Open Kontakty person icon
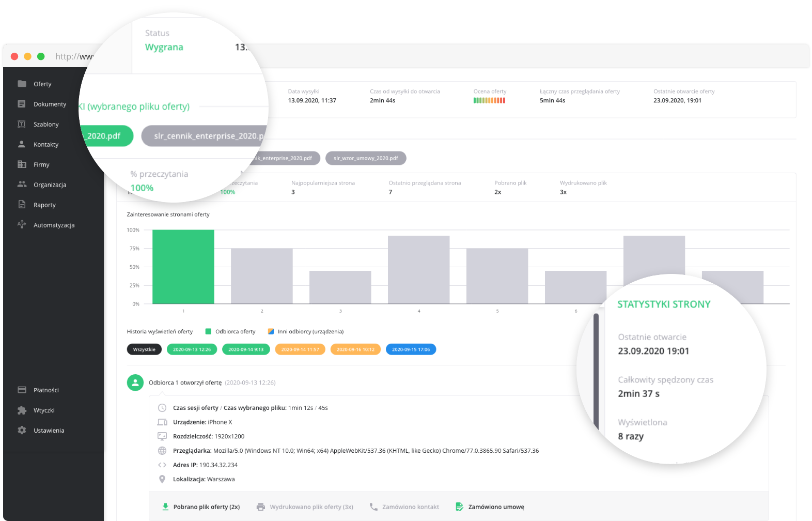This screenshot has width=812, height=521. (22, 144)
